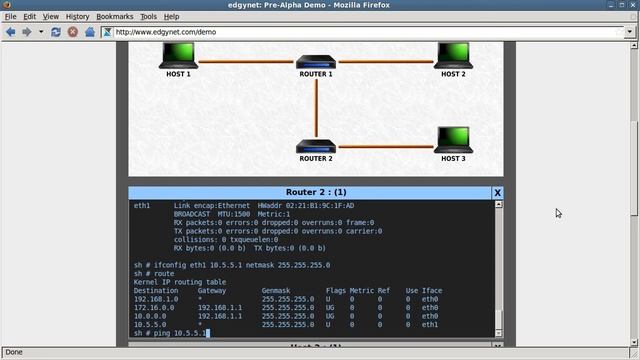Reload the current page

coord(56,32)
